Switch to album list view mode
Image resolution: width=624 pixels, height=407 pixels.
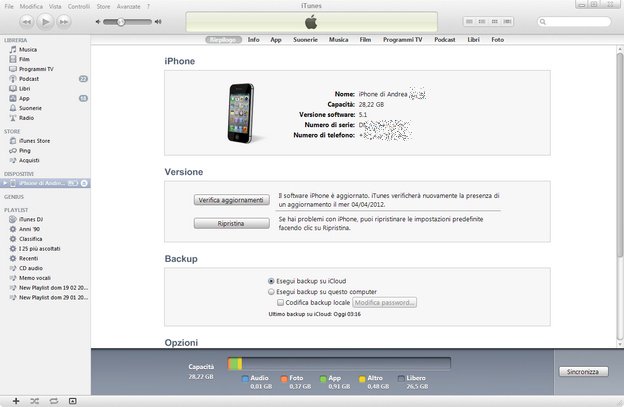pos(482,21)
